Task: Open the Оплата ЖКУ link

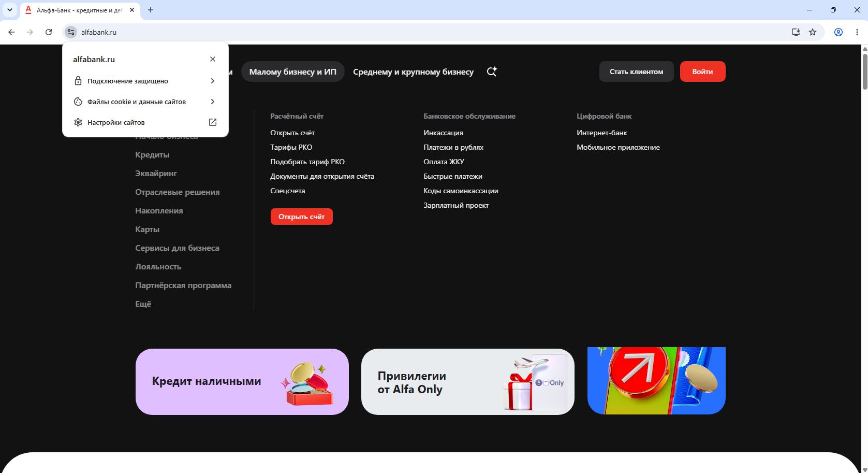Action: [x=444, y=162]
